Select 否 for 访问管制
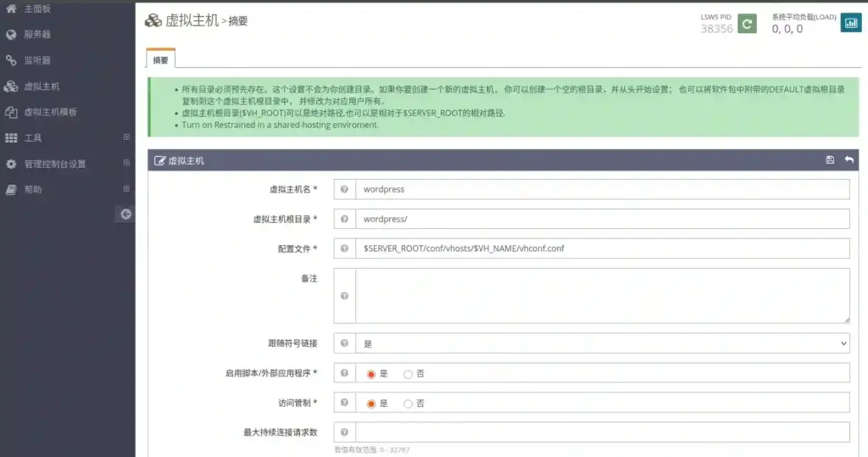868x457 pixels. (409, 404)
